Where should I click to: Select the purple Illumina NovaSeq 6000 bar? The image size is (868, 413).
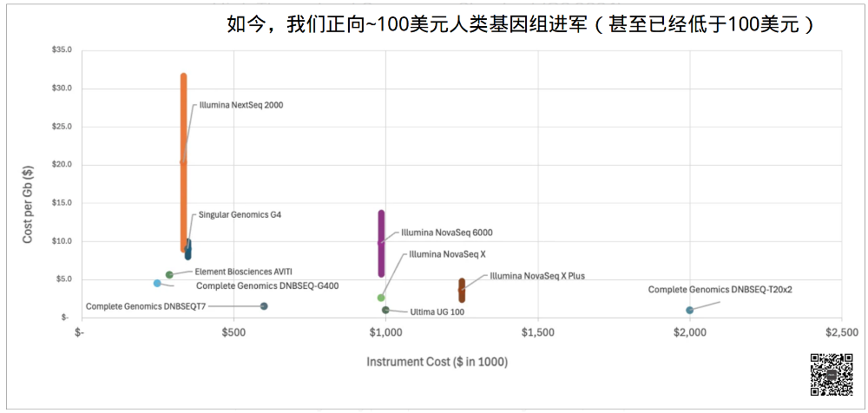point(381,243)
